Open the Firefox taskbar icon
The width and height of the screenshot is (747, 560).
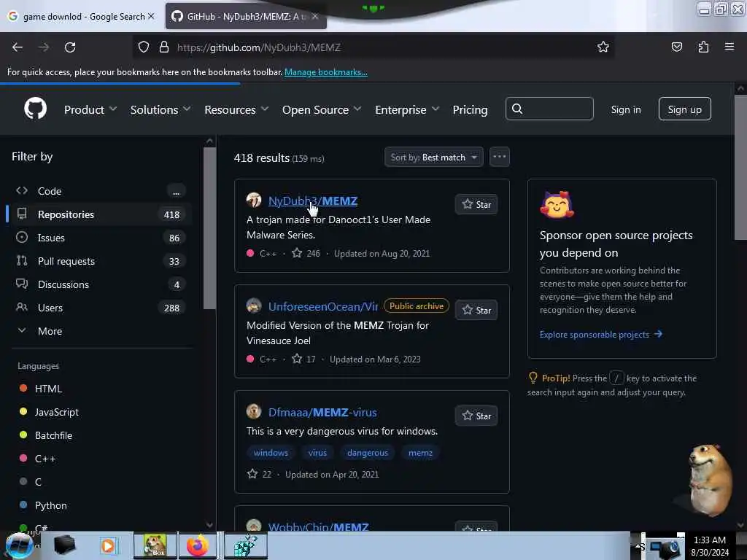197,545
